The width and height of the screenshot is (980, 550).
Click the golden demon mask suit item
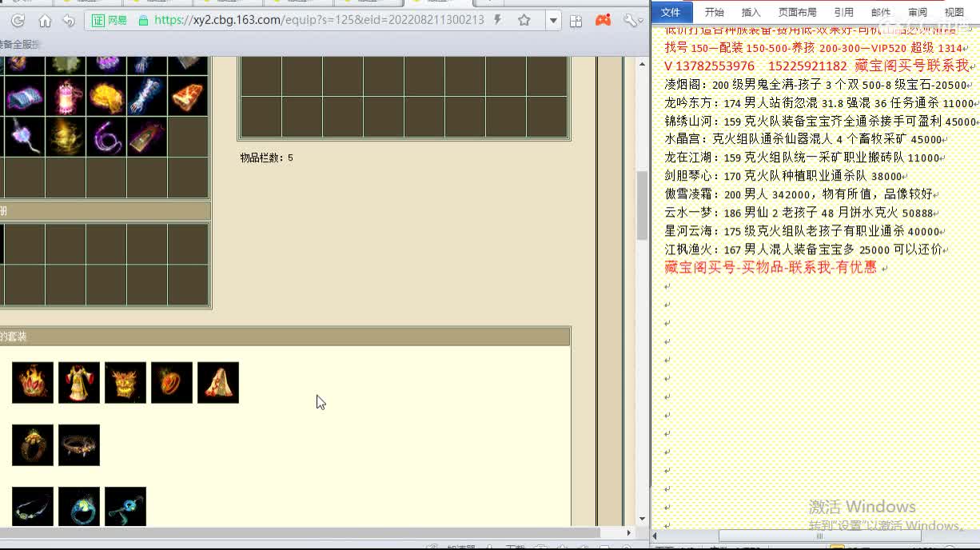(125, 383)
